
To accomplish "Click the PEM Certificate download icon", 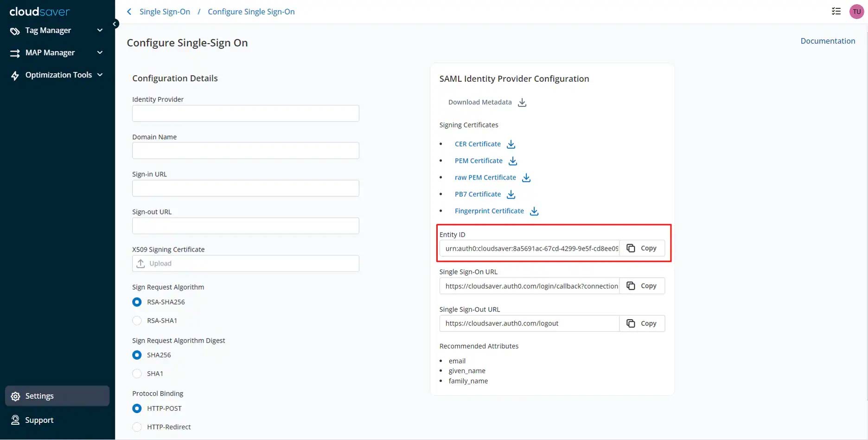I will coord(513,161).
